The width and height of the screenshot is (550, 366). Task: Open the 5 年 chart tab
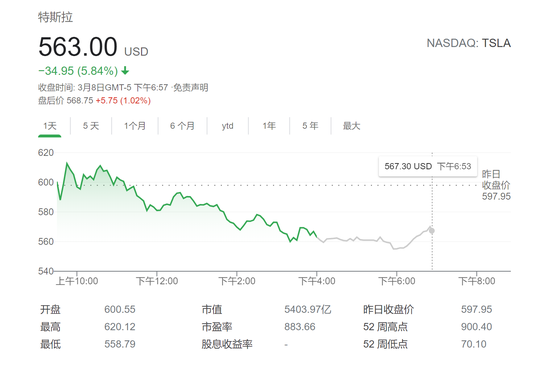pos(310,126)
